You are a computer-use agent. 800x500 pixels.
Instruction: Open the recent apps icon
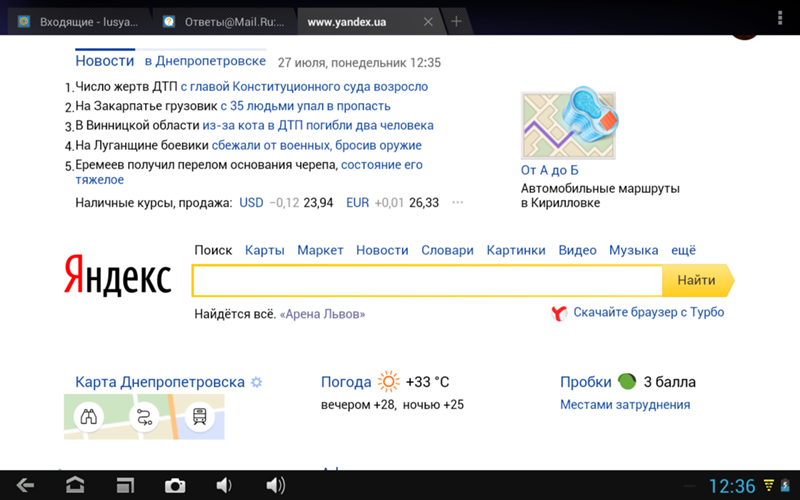pyautogui.click(x=126, y=485)
